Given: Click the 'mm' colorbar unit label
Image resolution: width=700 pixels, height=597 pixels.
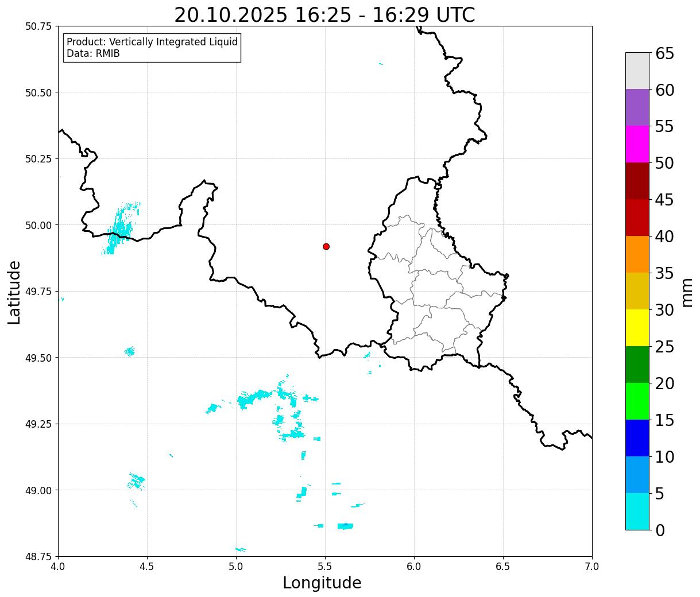Looking at the screenshot, I should [x=686, y=292].
